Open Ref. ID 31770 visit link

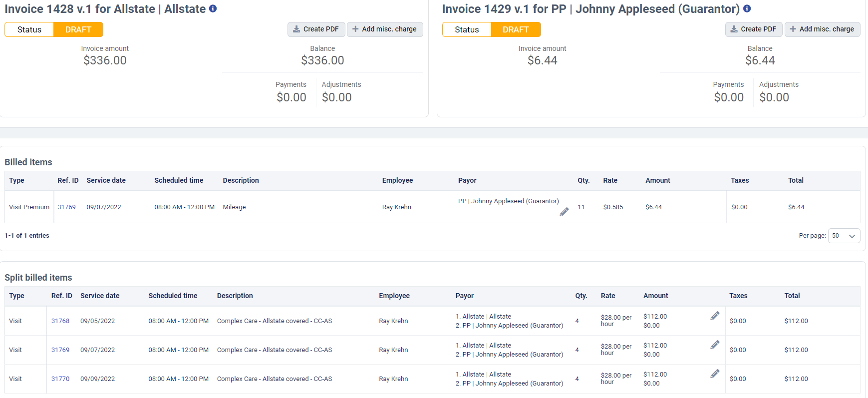(60, 379)
